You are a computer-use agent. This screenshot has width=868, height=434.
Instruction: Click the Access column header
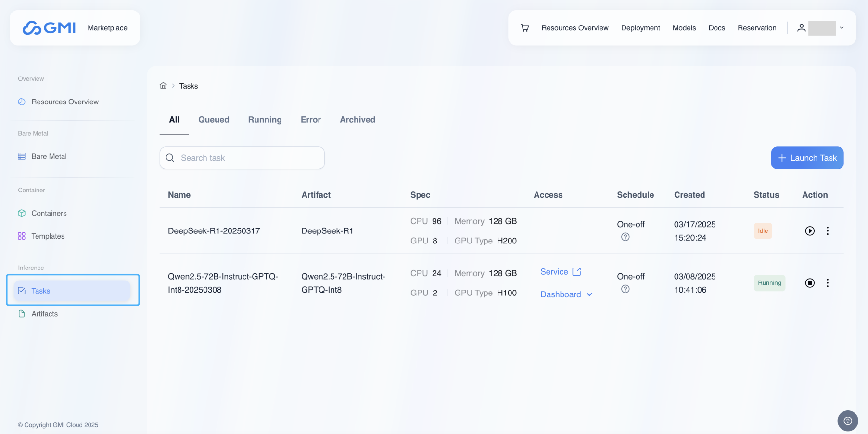(x=548, y=195)
